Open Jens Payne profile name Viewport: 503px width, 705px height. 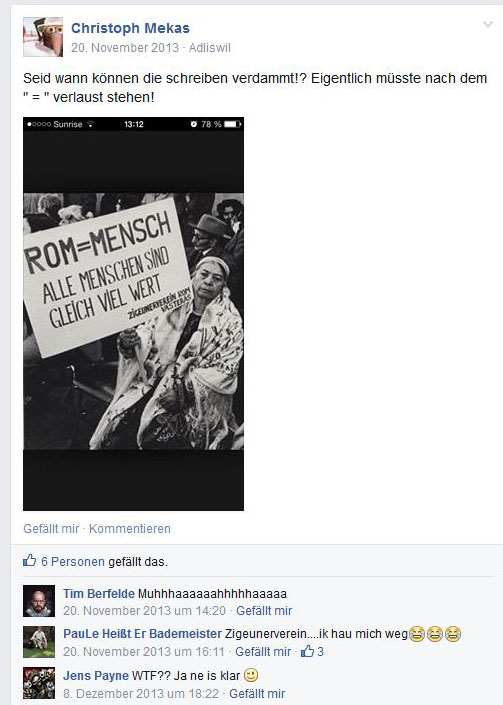(x=96, y=675)
